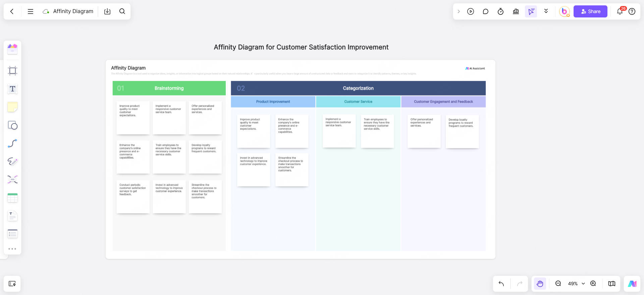Select the Connector line tool
The image size is (644, 295).
click(12, 143)
